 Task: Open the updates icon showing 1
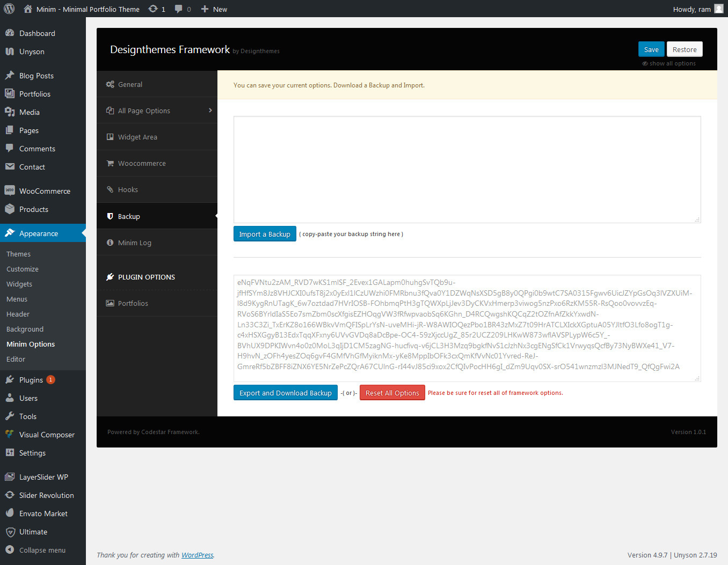tap(153, 9)
